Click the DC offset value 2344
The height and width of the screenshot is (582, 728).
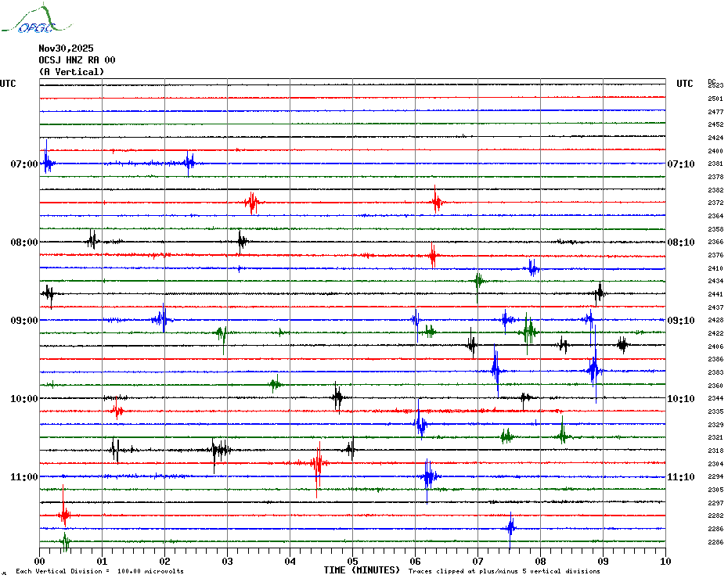pyautogui.click(x=715, y=398)
